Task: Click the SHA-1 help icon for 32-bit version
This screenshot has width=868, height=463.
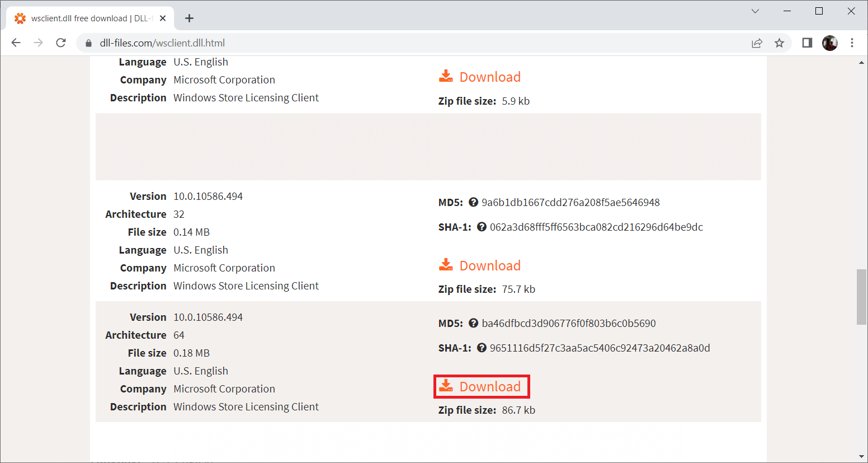Action: coord(482,227)
